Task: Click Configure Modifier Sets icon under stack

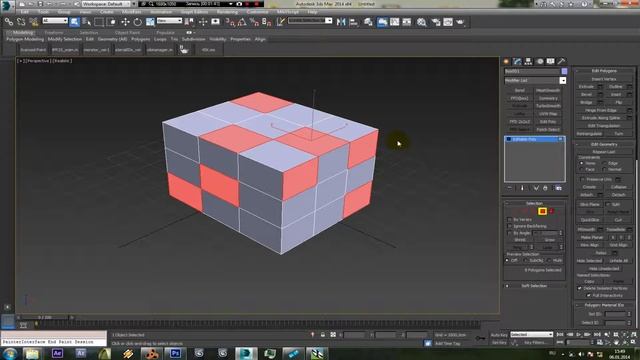Action: point(558,188)
